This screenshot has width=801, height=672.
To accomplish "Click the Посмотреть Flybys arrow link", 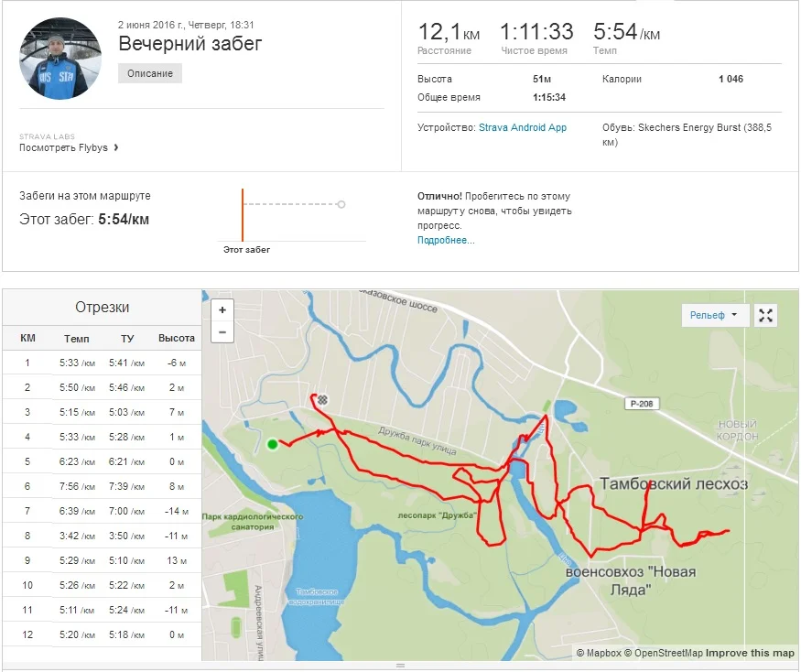I will click(x=70, y=147).
